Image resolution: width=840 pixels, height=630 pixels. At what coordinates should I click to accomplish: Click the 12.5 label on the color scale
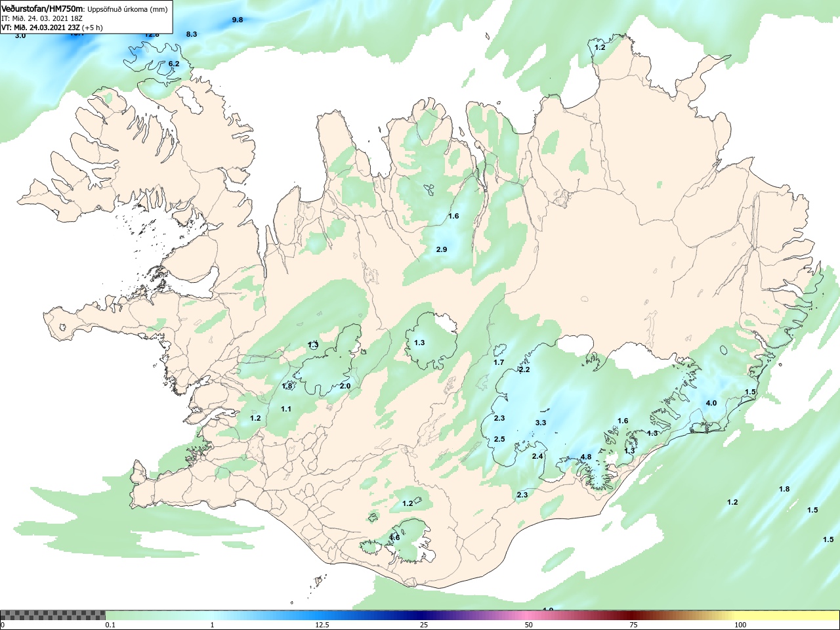point(322,625)
